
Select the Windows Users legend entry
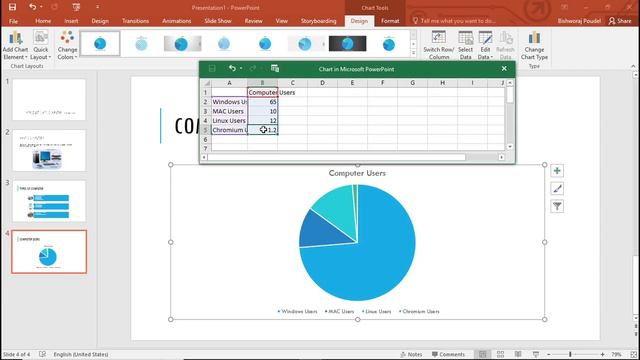coord(297,311)
